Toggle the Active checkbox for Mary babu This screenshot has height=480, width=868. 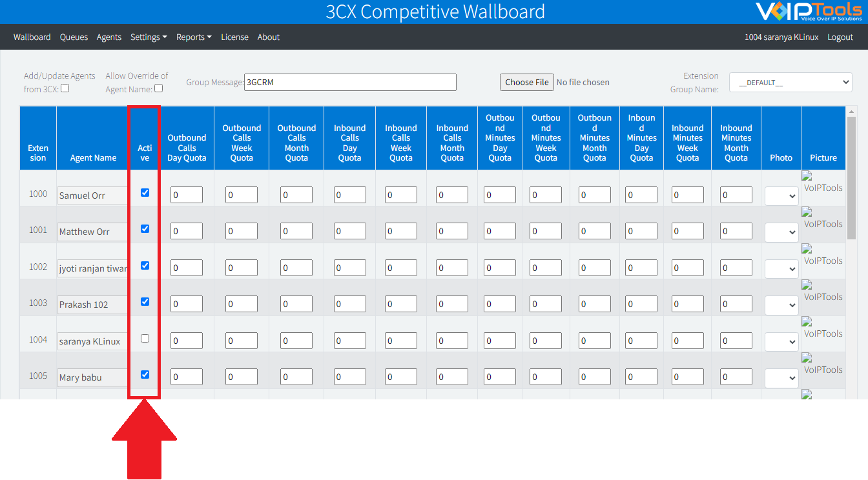145,374
